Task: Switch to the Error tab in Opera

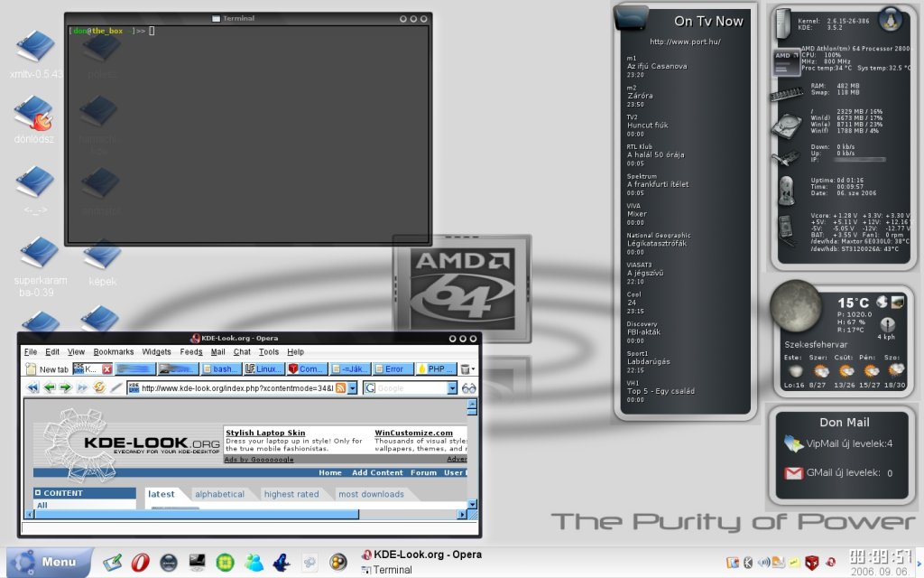Action: click(x=393, y=369)
